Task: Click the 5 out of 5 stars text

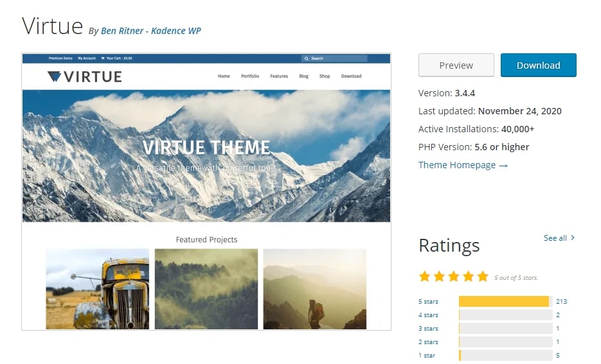Action: point(516,278)
